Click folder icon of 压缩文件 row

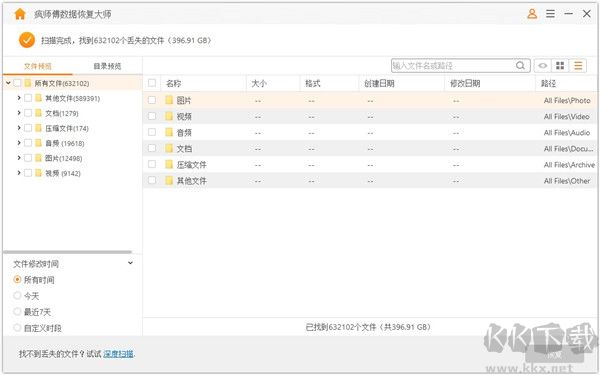point(169,165)
